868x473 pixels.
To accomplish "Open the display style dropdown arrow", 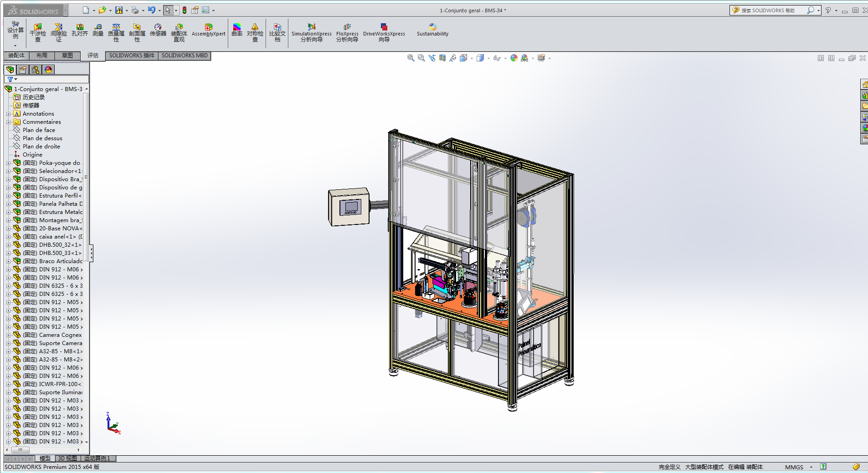I will (488, 58).
